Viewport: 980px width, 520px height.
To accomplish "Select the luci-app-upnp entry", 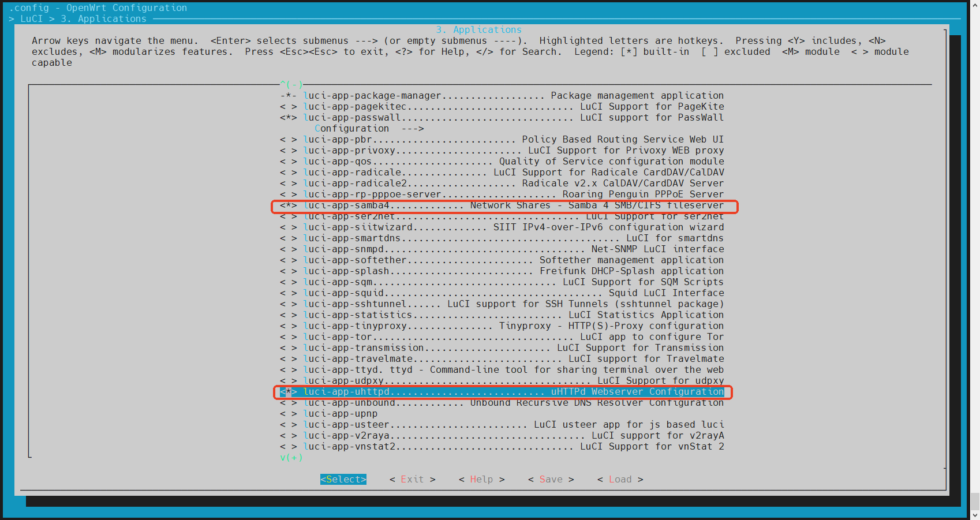I will (x=341, y=414).
